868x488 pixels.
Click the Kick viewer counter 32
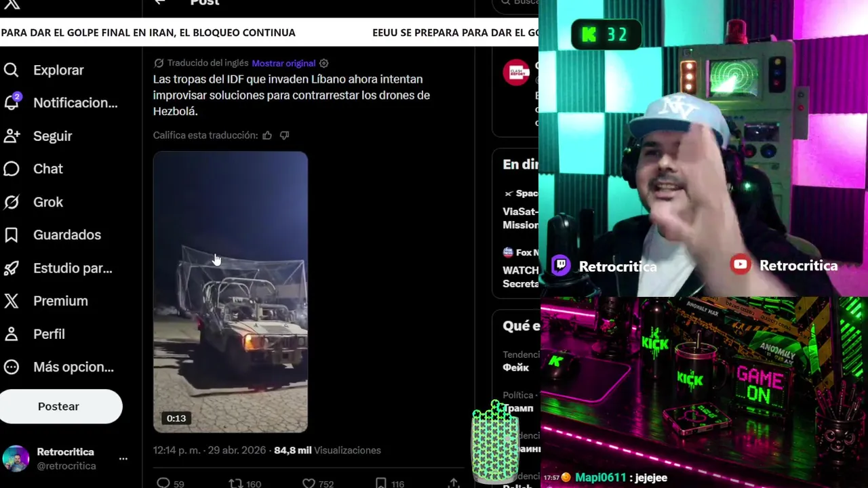[606, 35]
